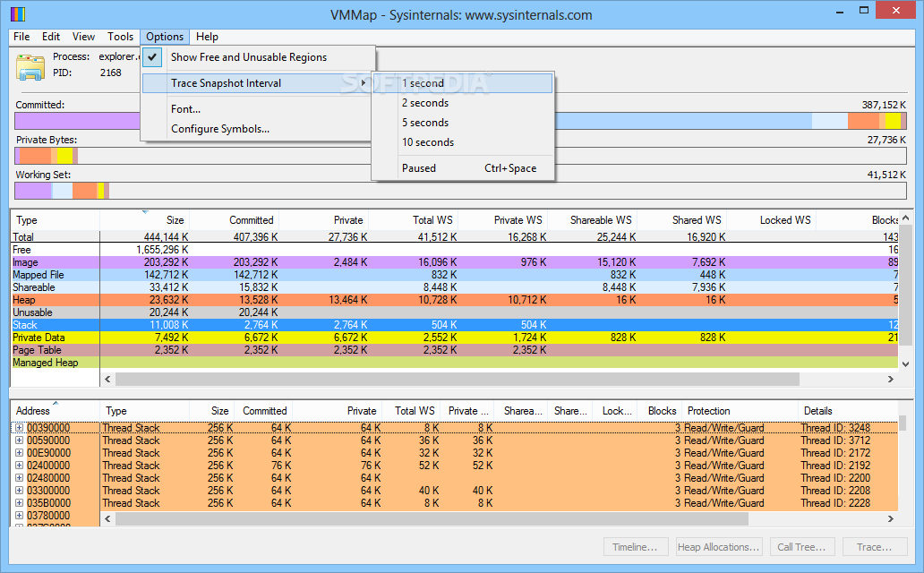Open the Edit menu
Screen dimensions: 924x573
51,37
